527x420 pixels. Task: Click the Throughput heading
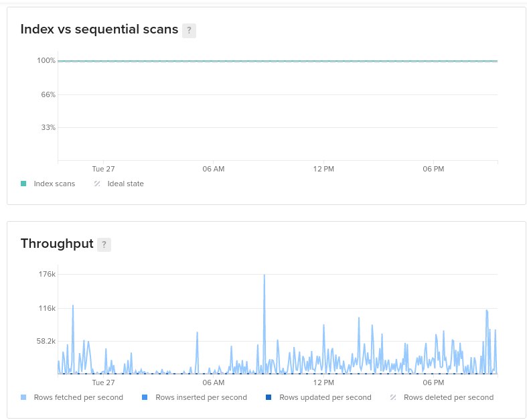point(57,244)
